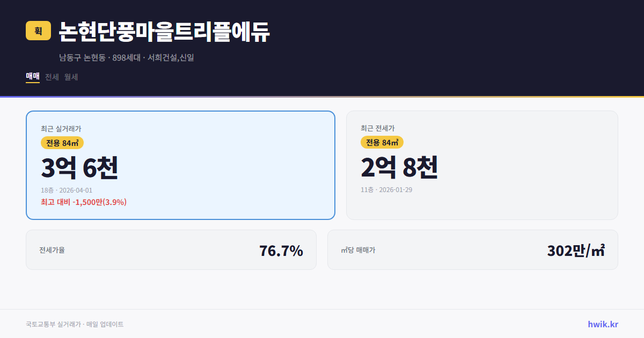This screenshot has width=644, height=338.
Task: Click the 남동구 논현동 location subtitle
Action: (127, 58)
